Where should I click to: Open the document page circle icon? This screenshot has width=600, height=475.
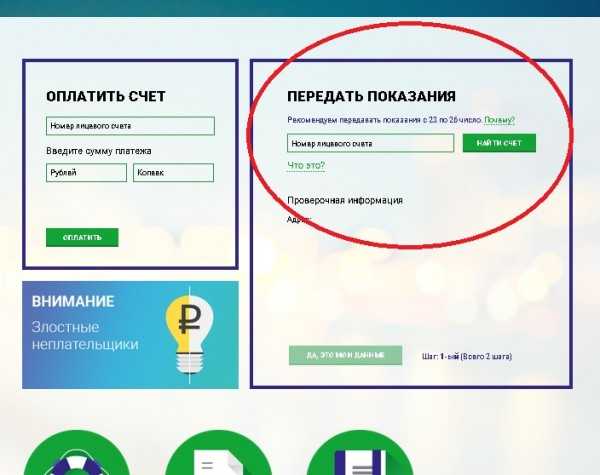click(218, 453)
